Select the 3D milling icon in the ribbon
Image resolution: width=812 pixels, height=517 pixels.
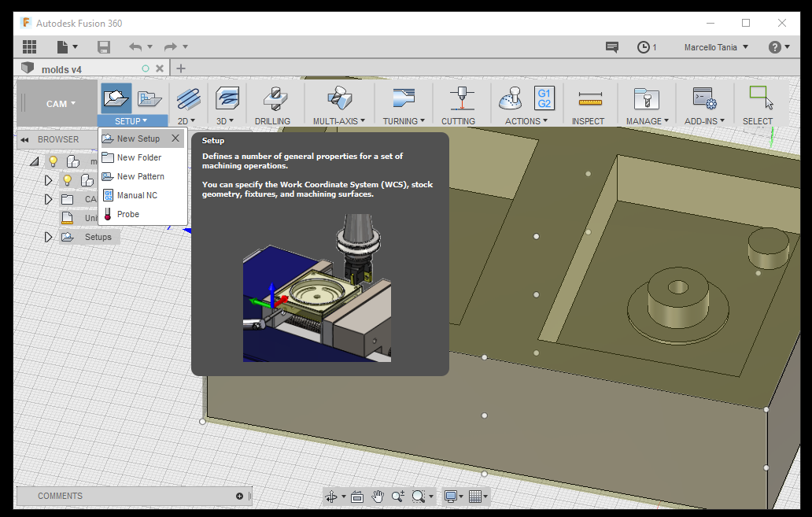[x=227, y=98]
